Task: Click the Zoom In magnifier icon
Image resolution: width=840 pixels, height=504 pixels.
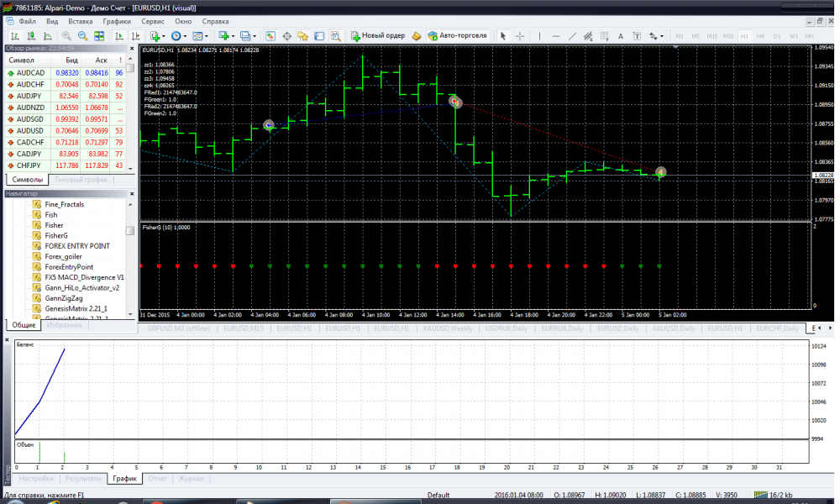Action: [66, 36]
